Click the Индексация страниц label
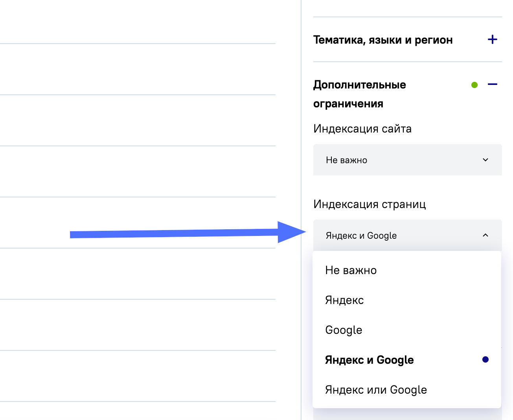Viewport: 513px width, 420px height. pos(370,204)
